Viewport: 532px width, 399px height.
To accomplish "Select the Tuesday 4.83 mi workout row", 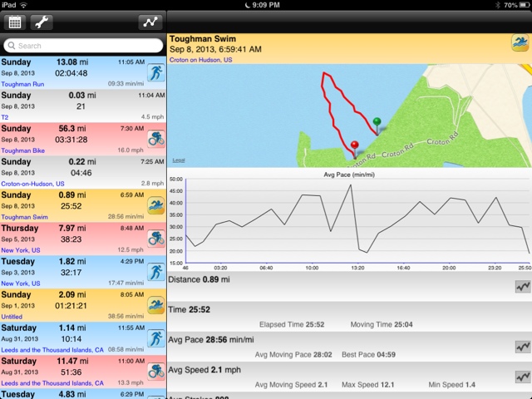I will tap(83, 394).
